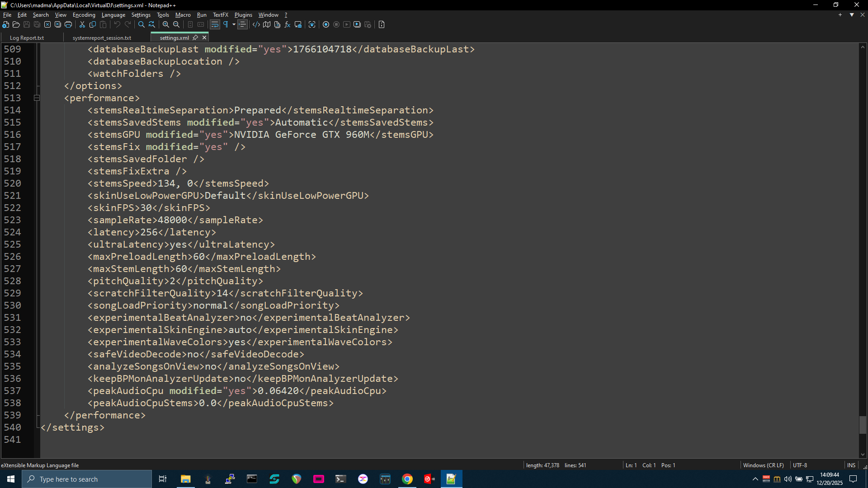Open the Show All Characters dropdown arrow
Image resolution: width=868 pixels, height=488 pixels.
pyautogui.click(x=234, y=24)
